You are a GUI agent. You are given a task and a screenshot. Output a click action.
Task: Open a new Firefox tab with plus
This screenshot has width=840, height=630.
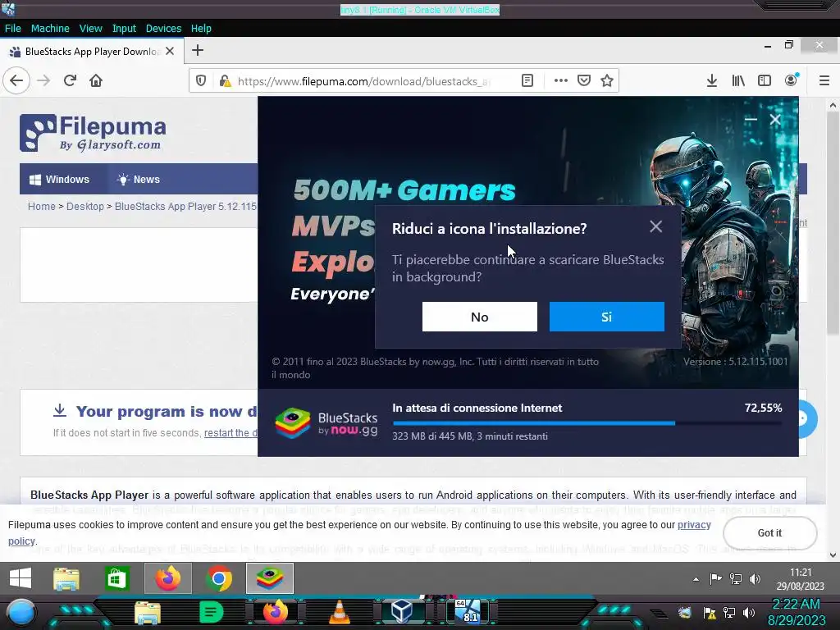pos(198,50)
